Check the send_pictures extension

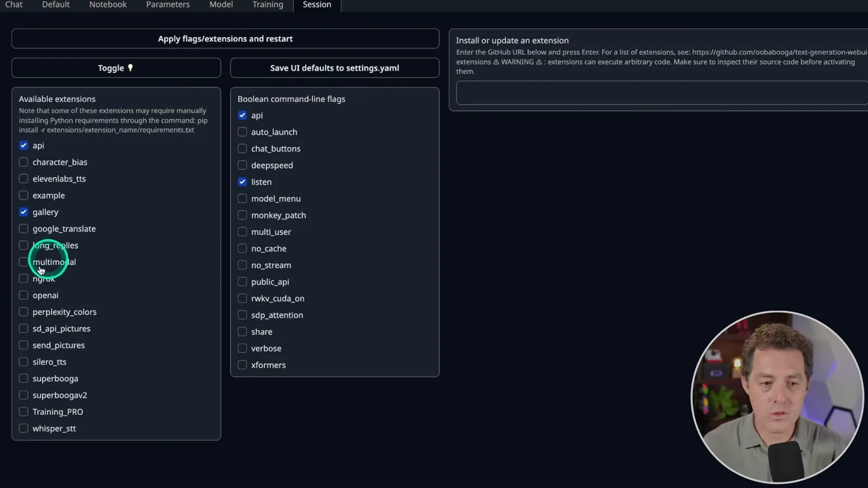point(23,345)
